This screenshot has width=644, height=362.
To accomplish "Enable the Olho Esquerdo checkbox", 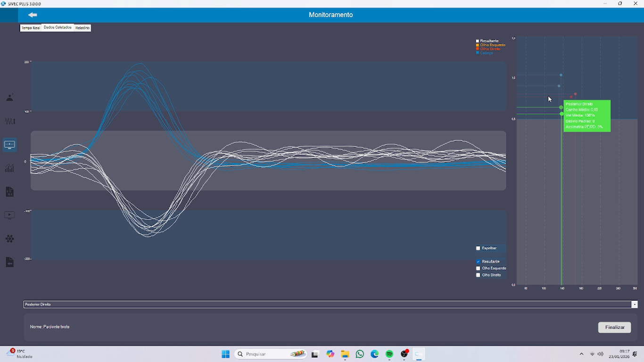I will tap(478, 268).
